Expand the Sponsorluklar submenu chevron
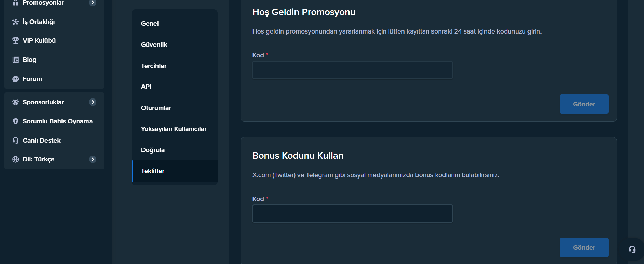 click(93, 102)
